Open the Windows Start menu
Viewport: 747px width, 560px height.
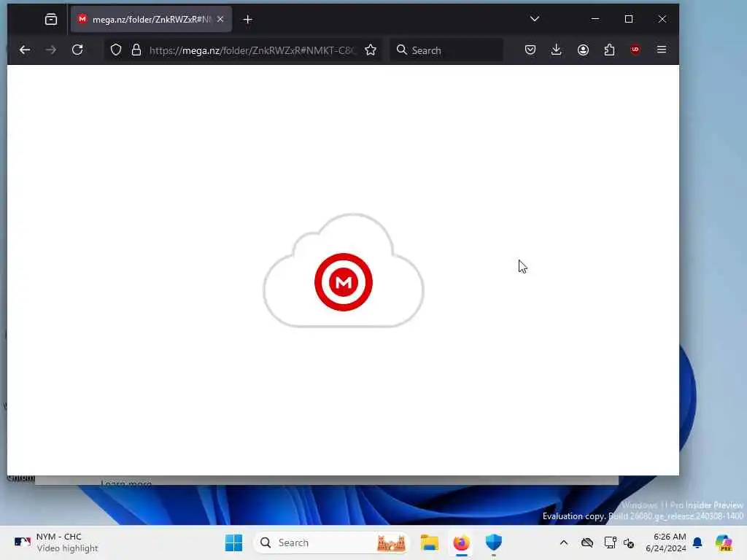pos(234,542)
